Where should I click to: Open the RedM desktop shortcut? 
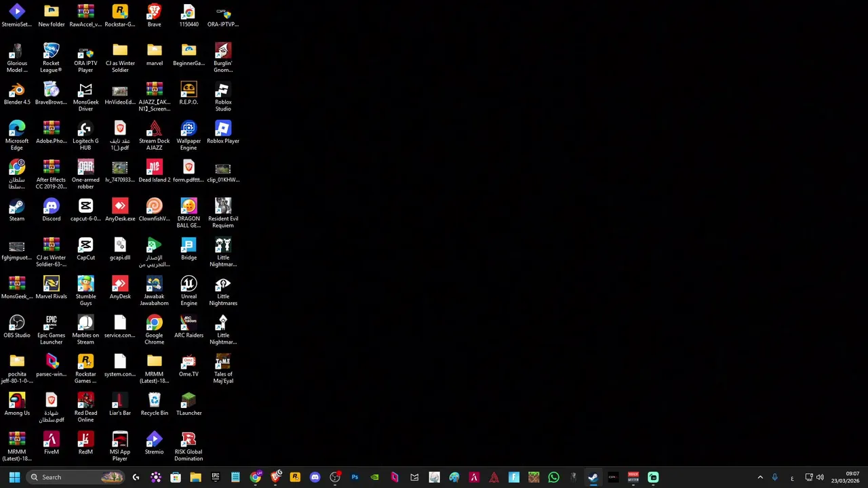(85, 443)
